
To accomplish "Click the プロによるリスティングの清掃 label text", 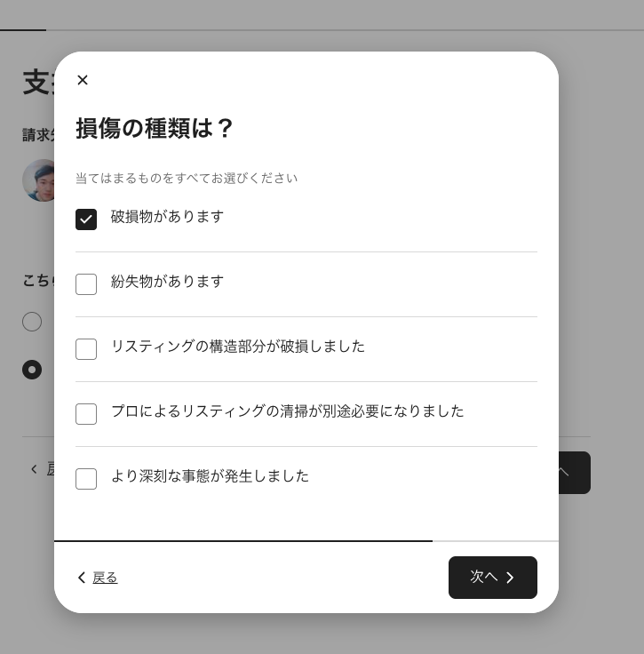I will point(287,411).
